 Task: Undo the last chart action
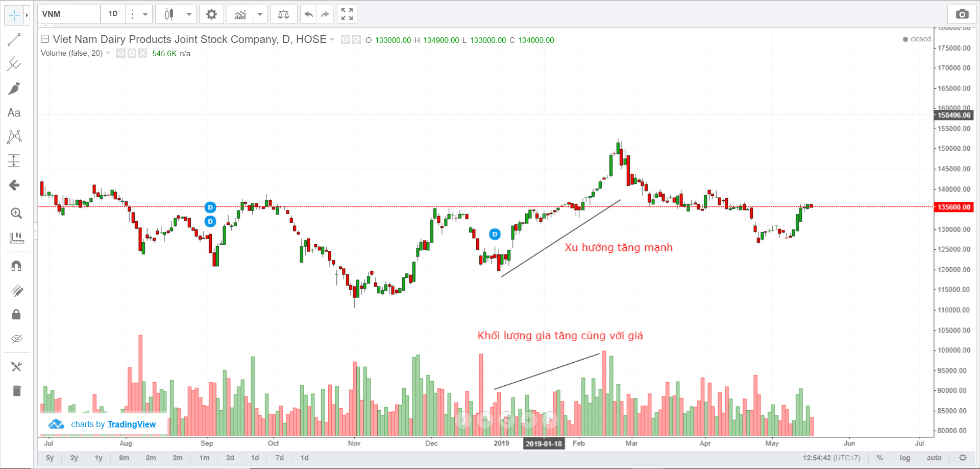[x=308, y=14]
